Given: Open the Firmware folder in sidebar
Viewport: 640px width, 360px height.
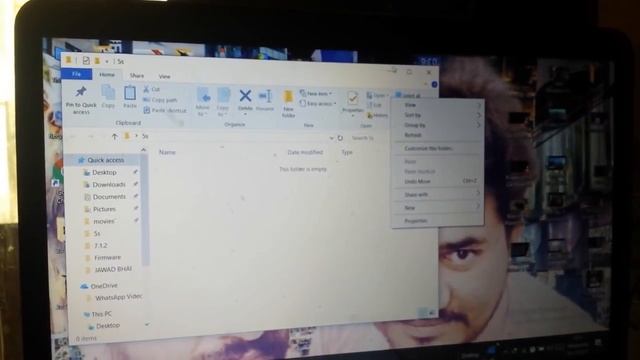Looking at the screenshot, I should [x=107, y=258].
